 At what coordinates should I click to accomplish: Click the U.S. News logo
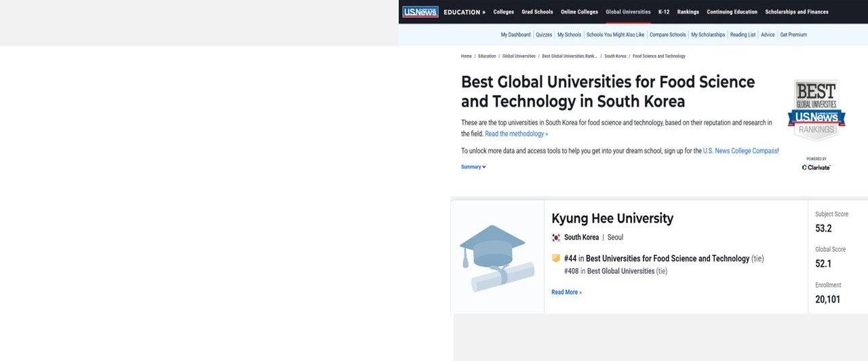pyautogui.click(x=420, y=12)
